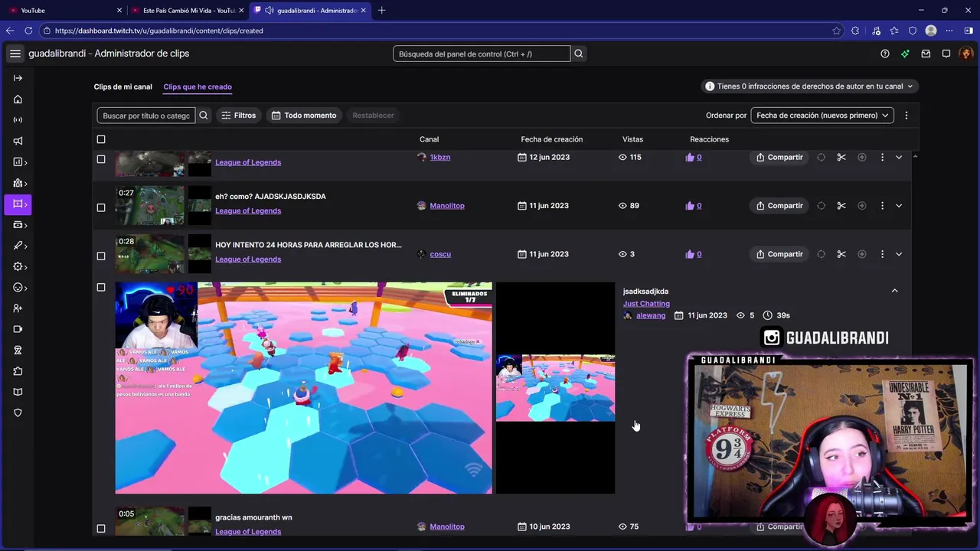The height and width of the screenshot is (551, 980).
Task: Open the Whispers chat bubble icon
Action: pyautogui.click(x=946, y=54)
